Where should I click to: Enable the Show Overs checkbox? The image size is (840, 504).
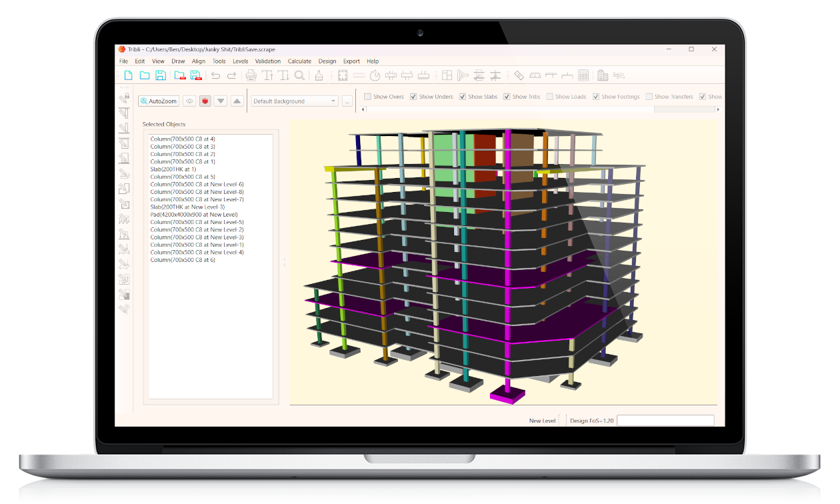367,97
